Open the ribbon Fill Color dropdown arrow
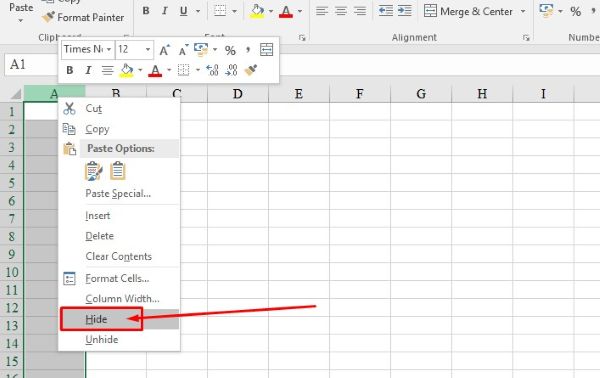This screenshot has height=378, width=600. point(271,11)
